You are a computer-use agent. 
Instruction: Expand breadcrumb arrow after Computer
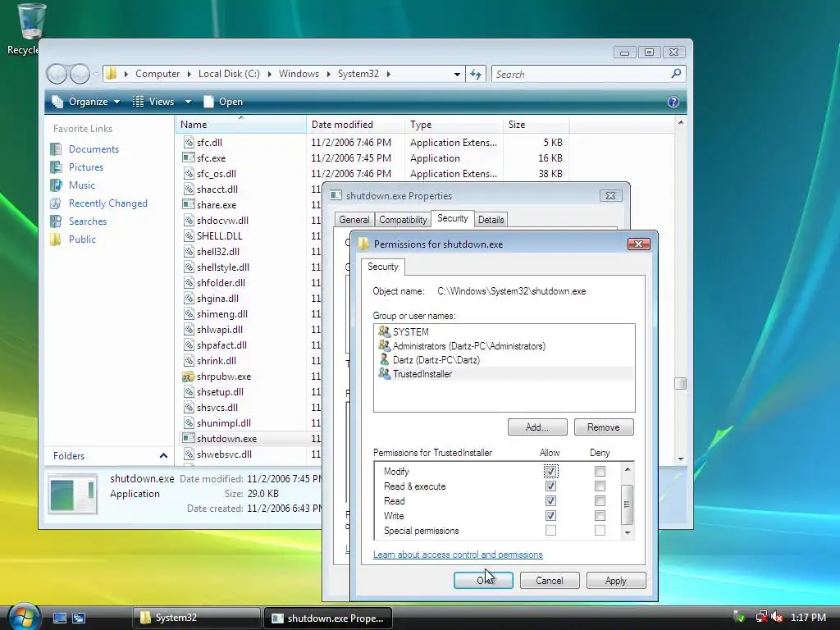click(x=189, y=74)
